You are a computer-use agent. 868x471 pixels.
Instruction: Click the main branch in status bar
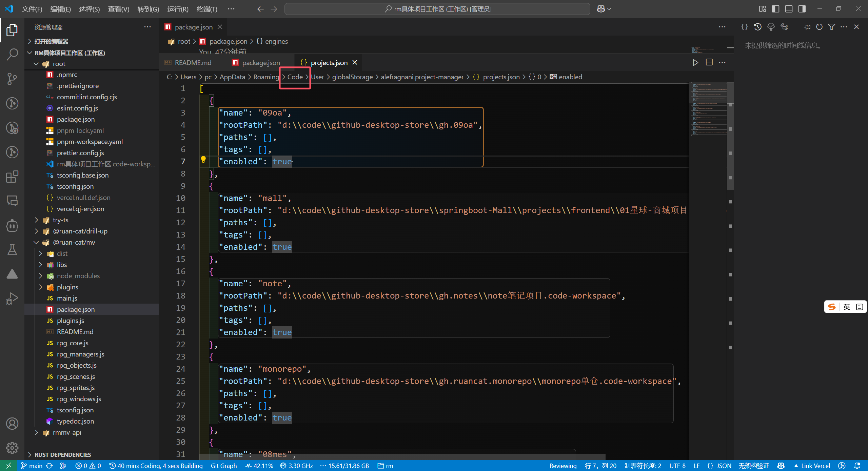32,466
